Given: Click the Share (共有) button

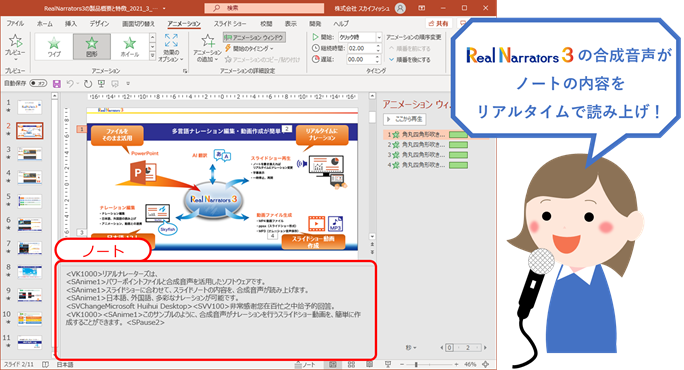Looking at the screenshot, I should (x=438, y=24).
